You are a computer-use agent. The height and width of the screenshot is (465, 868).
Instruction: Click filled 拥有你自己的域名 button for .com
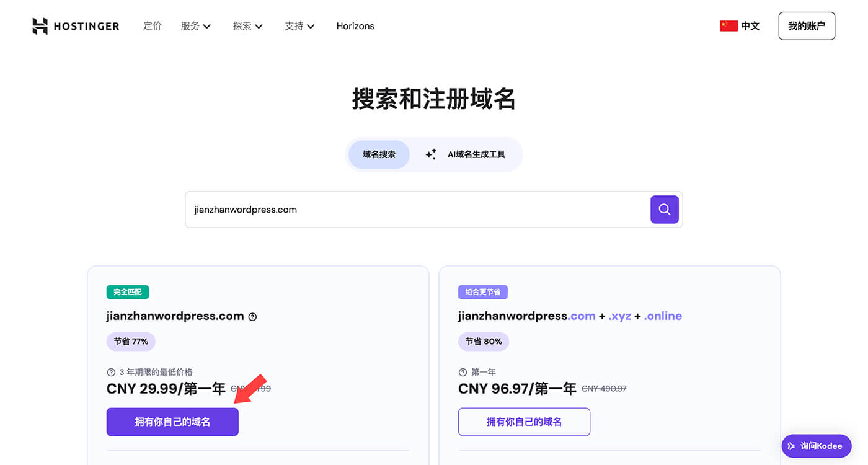coord(172,422)
